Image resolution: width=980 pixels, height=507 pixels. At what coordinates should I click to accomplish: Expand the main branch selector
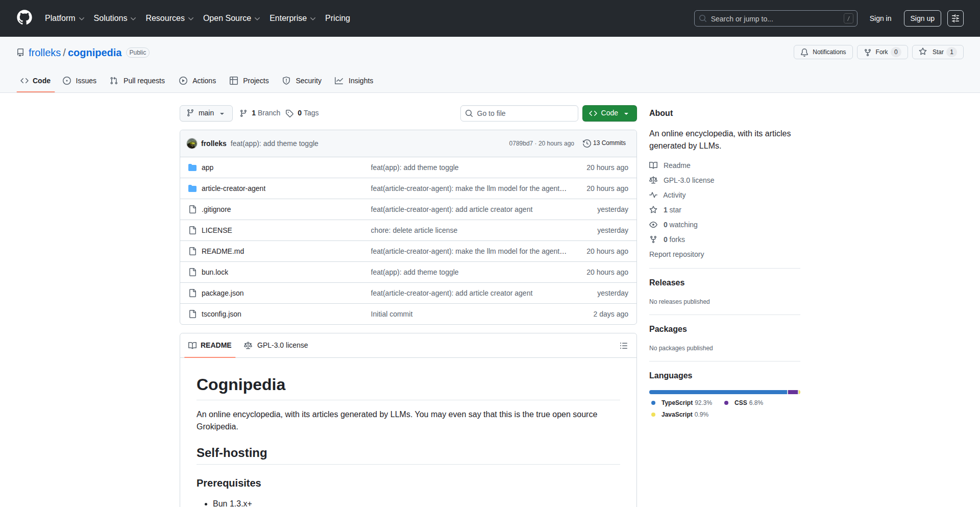tap(206, 113)
